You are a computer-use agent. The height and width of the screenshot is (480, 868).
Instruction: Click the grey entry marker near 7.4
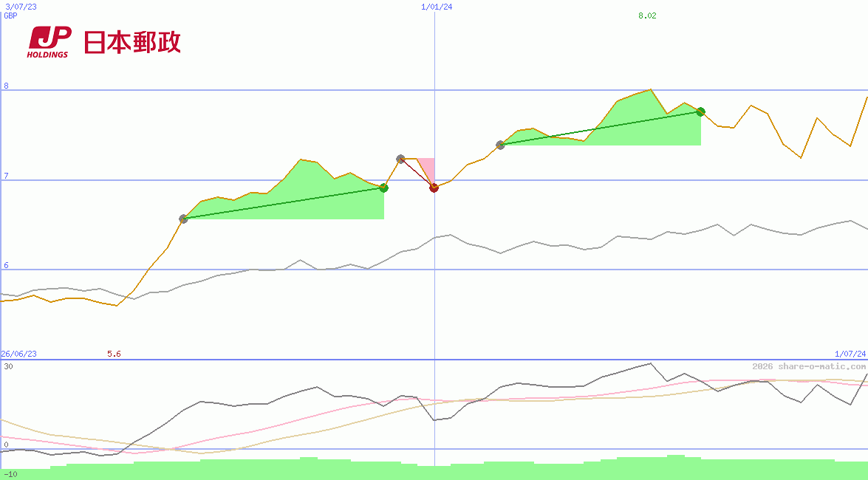point(500,145)
